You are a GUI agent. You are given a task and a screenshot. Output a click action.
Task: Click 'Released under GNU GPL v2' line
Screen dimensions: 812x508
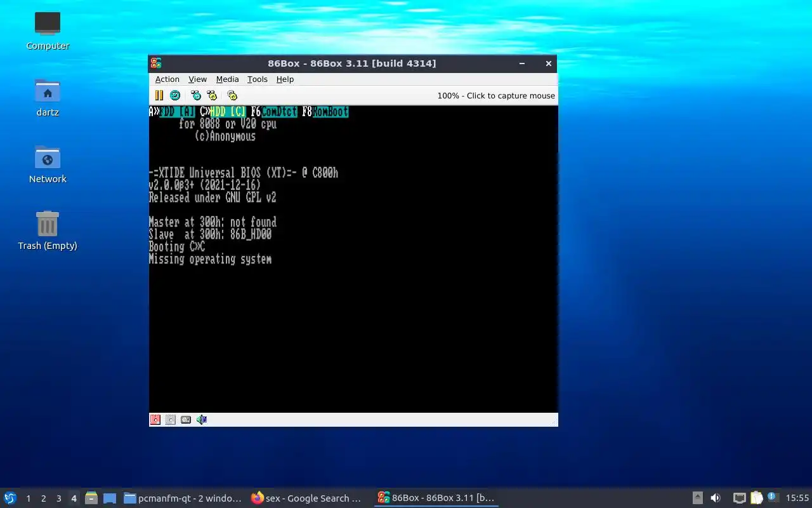[x=213, y=197]
